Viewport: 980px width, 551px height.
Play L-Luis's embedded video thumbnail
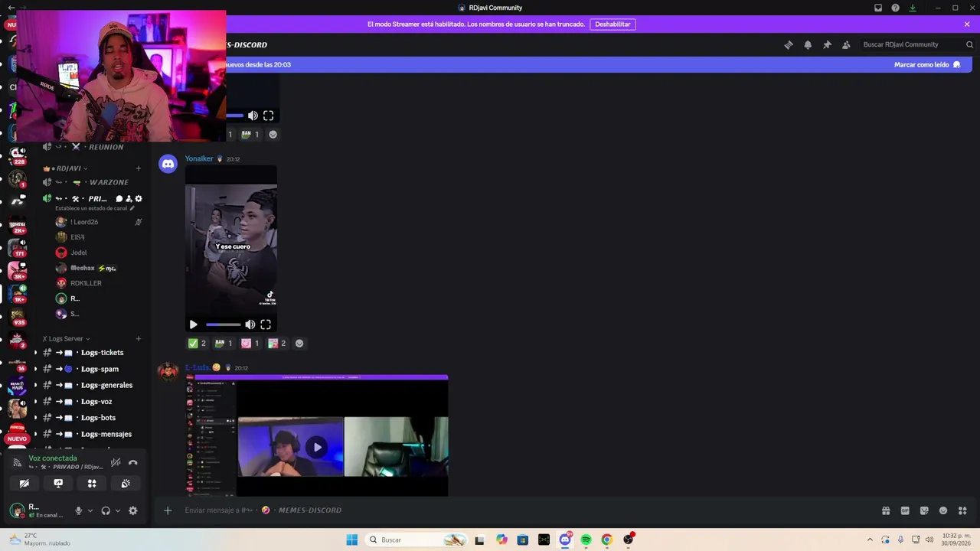pos(317,447)
